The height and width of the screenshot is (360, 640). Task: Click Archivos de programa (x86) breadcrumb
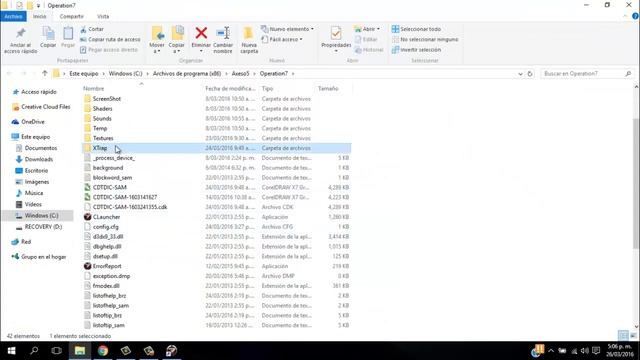click(x=187, y=74)
